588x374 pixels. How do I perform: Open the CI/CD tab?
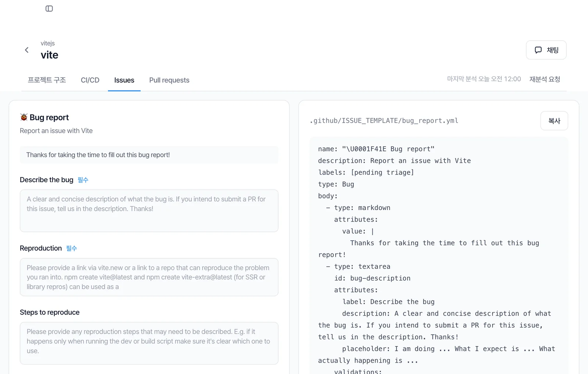pos(90,80)
